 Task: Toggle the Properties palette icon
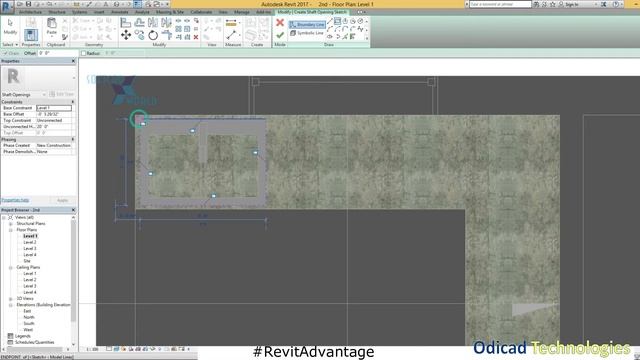click(x=31, y=35)
